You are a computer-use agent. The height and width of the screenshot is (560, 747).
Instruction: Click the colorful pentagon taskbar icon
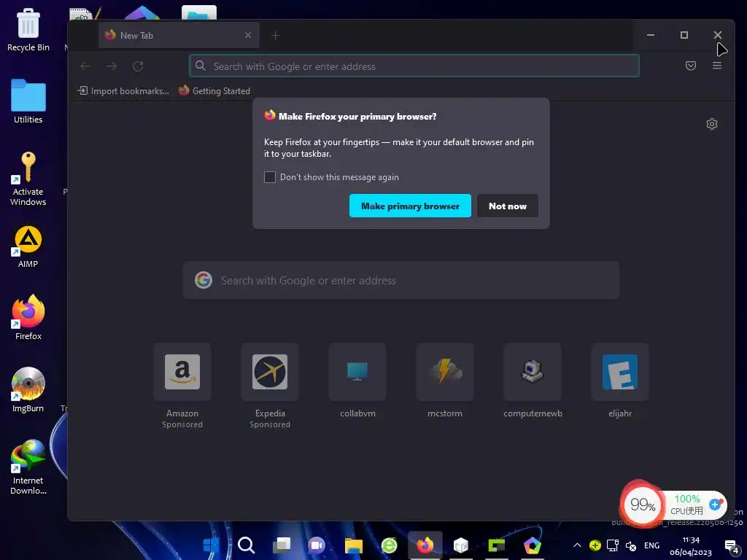coord(532,545)
